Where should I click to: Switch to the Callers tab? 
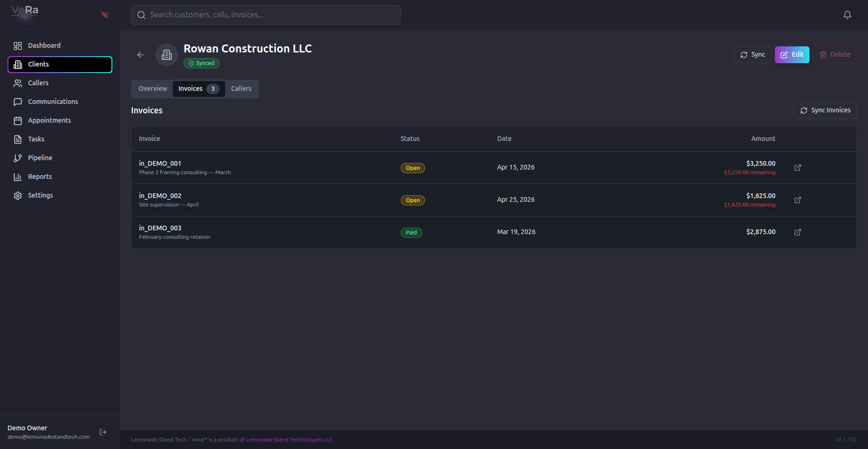pyautogui.click(x=241, y=88)
